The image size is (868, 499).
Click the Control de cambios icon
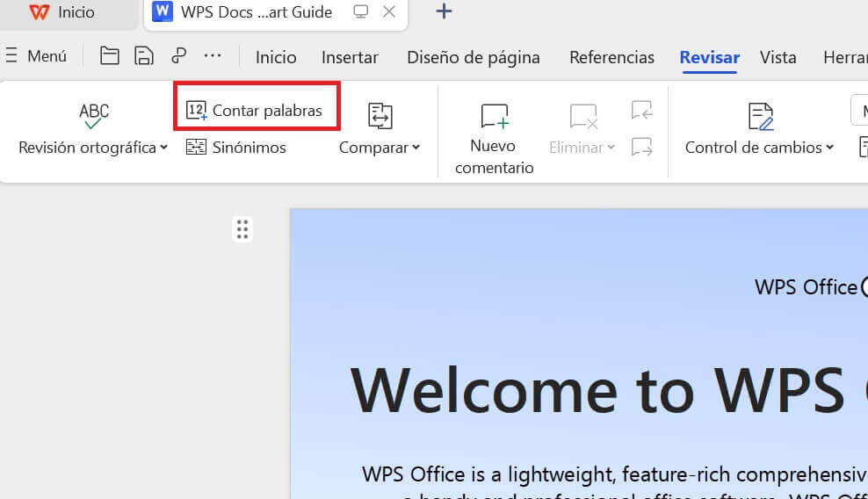(760, 116)
